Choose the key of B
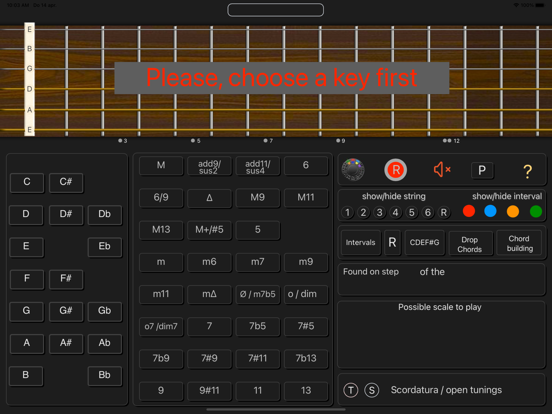This screenshot has height=414, width=552. (26, 375)
